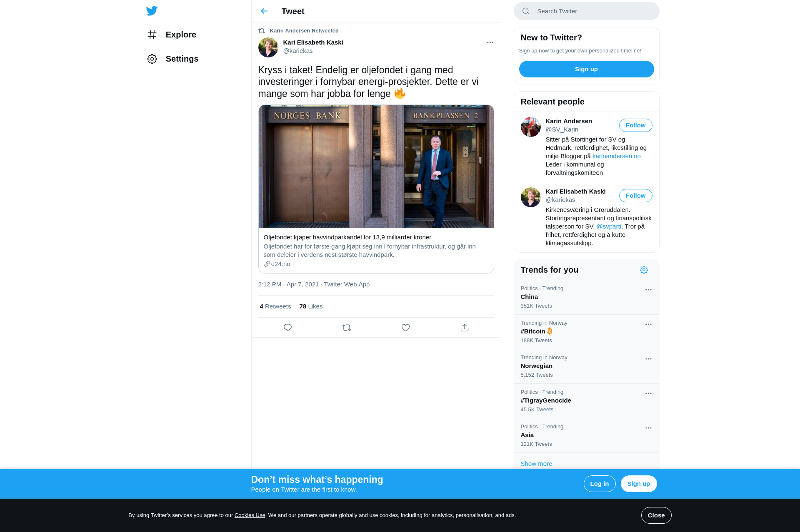Click the Search Twitter field
This screenshot has height=532, width=800.
(x=586, y=11)
